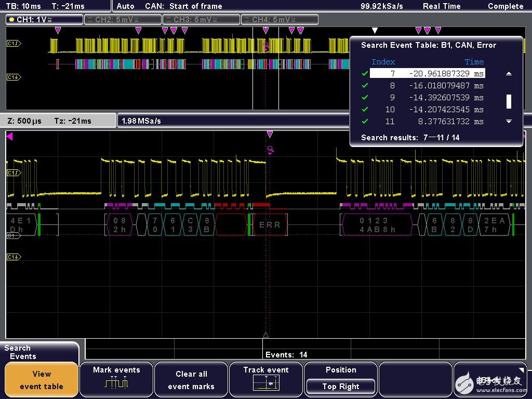Toggle the check mark for event index 10
This screenshot has height=399, width=532.
click(365, 110)
